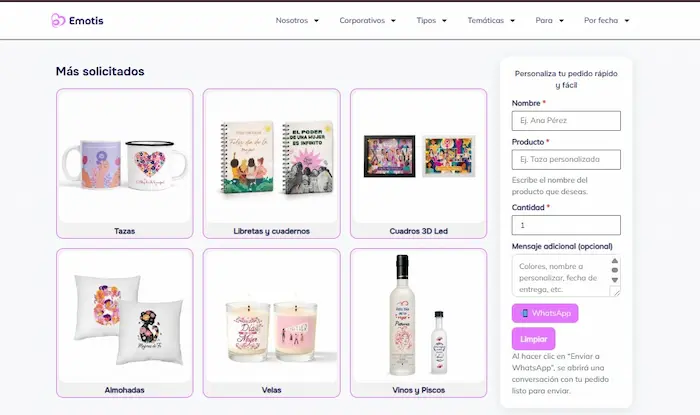700x415 pixels.
Task: Select the Velas category label
Action: click(x=271, y=390)
